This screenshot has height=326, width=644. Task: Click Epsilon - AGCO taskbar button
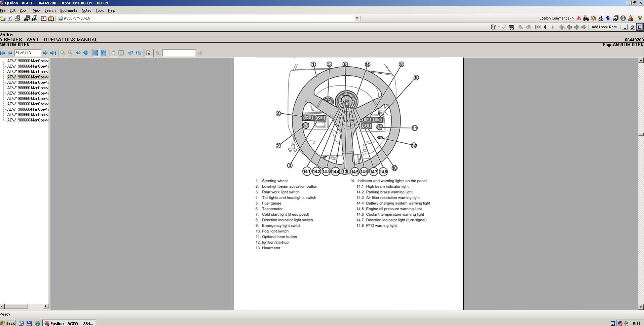pyautogui.click(x=69, y=323)
